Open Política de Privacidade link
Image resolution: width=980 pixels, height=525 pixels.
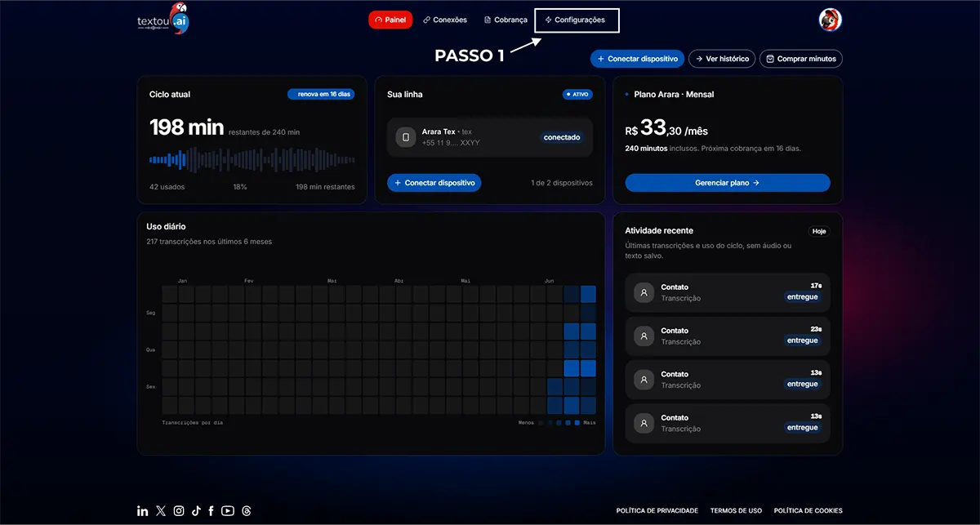(657, 511)
